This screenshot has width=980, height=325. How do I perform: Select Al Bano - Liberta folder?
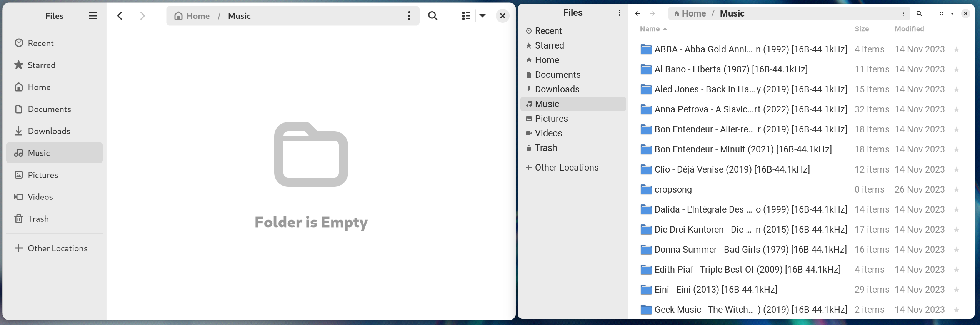801,69
